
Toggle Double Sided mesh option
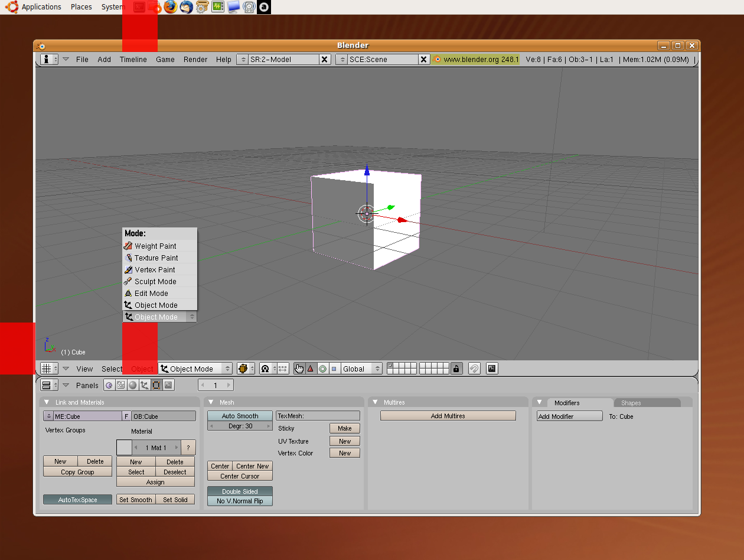(240, 491)
